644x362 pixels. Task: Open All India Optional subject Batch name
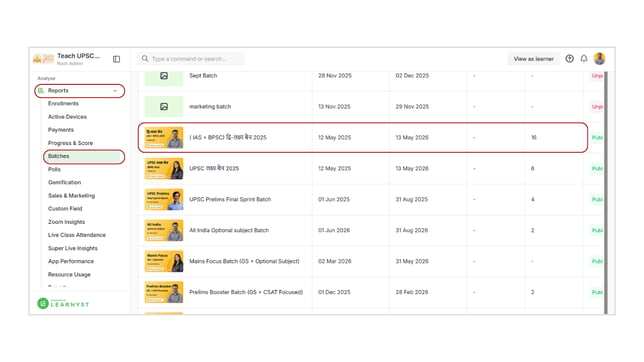pyautogui.click(x=229, y=230)
